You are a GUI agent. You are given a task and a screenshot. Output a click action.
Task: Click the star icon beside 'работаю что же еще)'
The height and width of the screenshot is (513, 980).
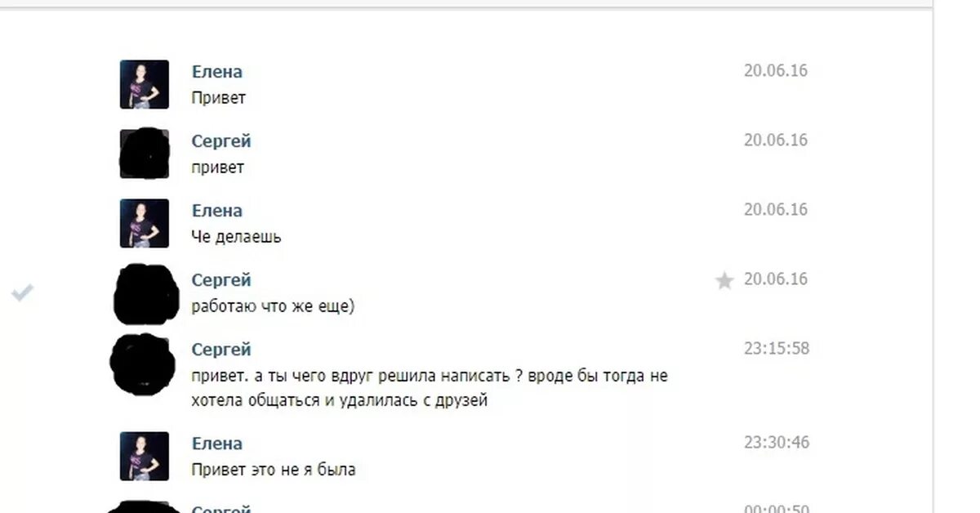point(724,281)
